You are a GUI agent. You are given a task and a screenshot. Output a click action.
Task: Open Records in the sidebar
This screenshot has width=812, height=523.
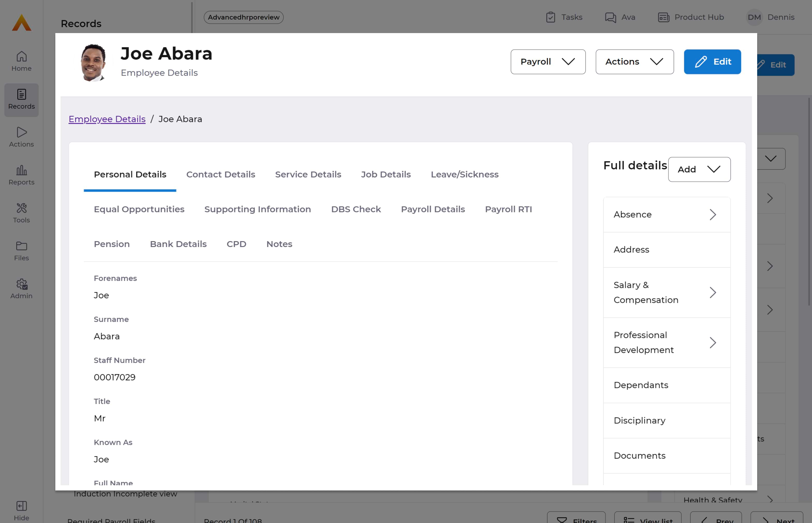pyautogui.click(x=21, y=100)
